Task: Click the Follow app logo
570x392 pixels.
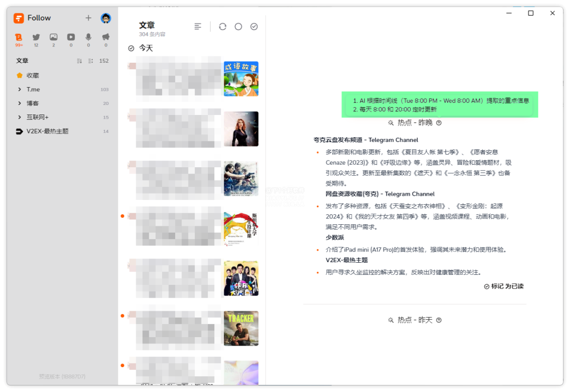Action: (x=18, y=18)
